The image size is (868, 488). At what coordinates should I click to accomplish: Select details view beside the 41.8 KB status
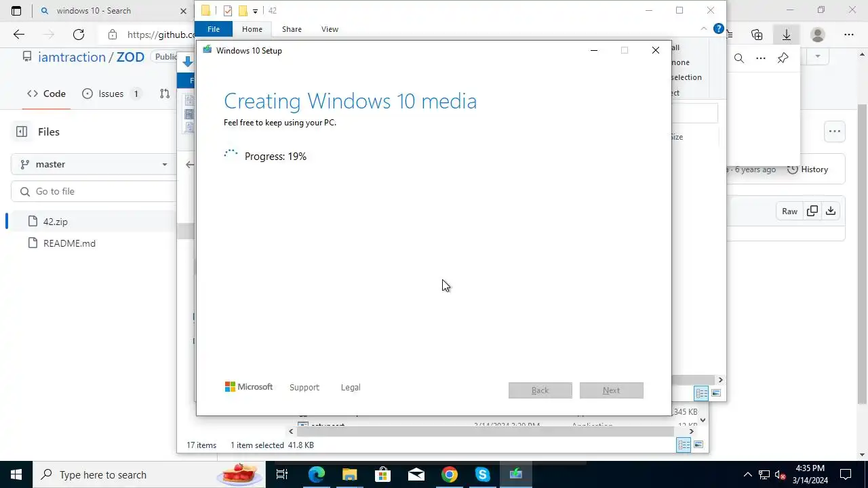tap(684, 445)
